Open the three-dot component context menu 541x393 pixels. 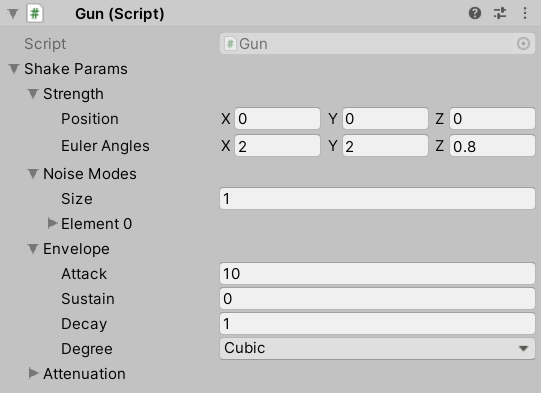pyautogui.click(x=525, y=13)
